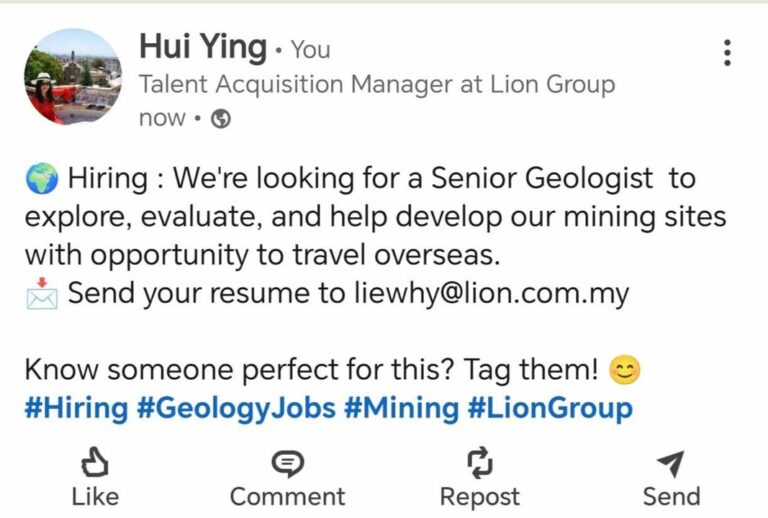
Task: Click the Like label
Action: click(x=95, y=496)
